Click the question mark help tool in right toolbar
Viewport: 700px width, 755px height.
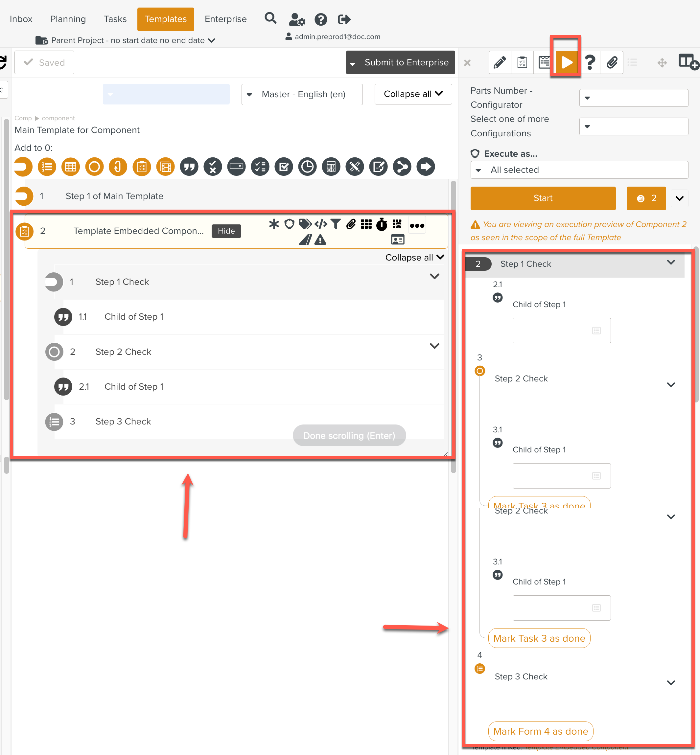pyautogui.click(x=590, y=62)
